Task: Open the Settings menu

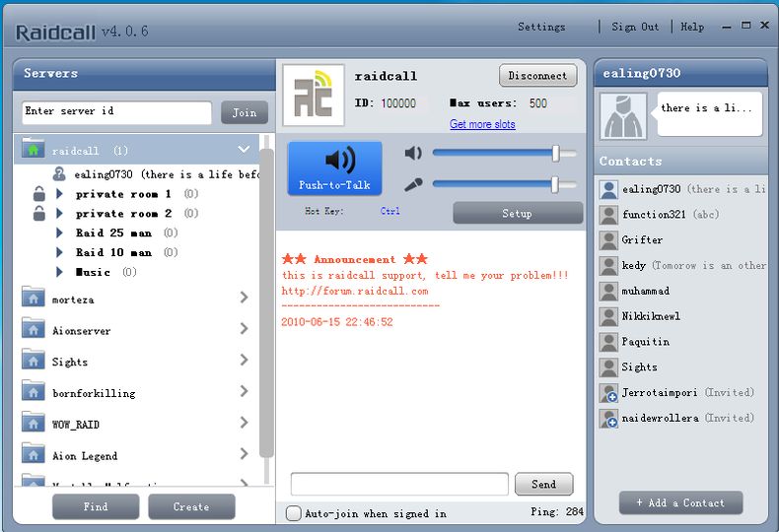Action: point(541,27)
